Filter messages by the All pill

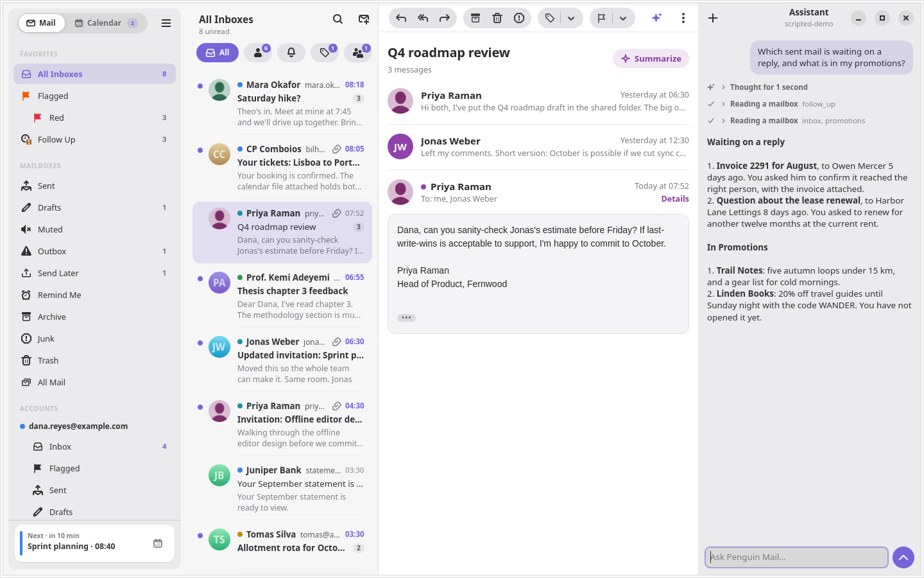click(x=218, y=53)
